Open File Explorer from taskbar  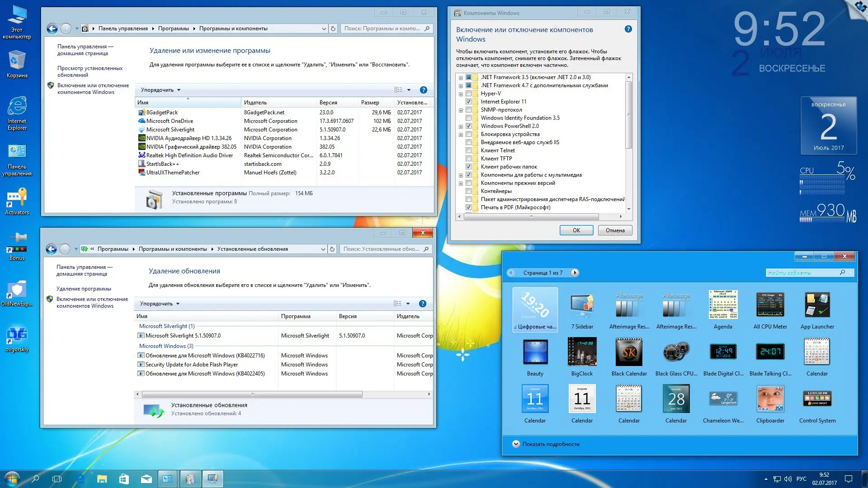click(102, 479)
